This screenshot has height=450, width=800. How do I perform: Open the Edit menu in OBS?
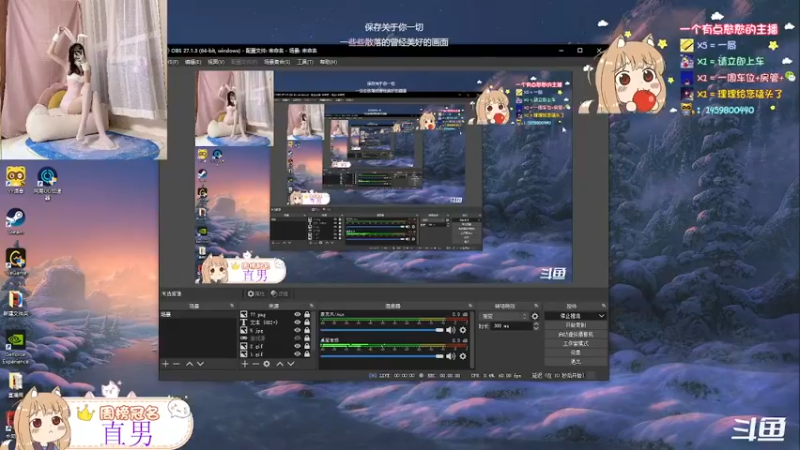click(x=193, y=62)
